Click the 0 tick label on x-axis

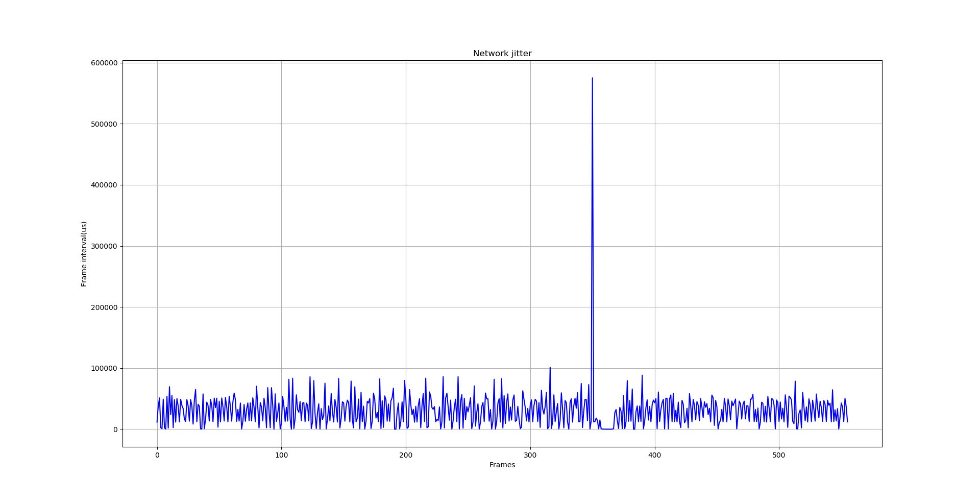(x=157, y=455)
